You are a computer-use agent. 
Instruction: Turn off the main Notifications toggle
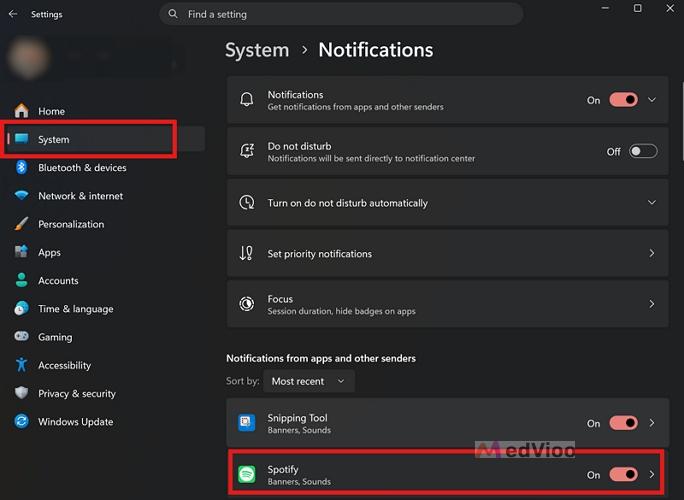pyautogui.click(x=623, y=100)
